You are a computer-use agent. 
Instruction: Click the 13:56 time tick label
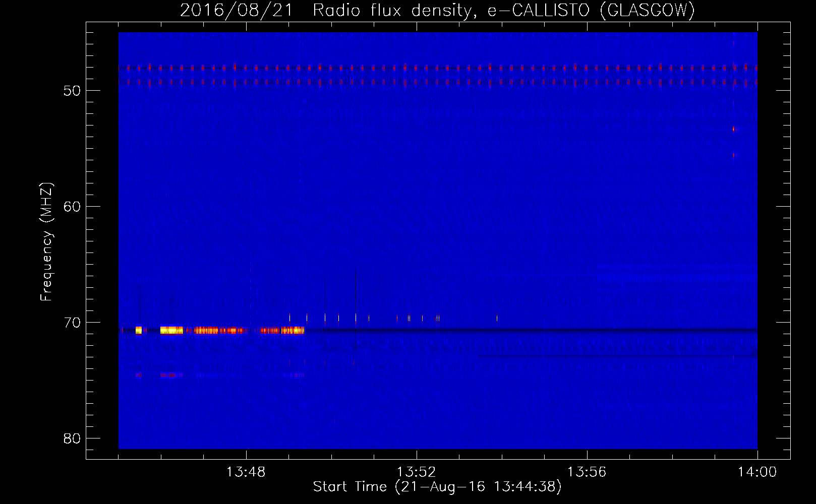587,472
